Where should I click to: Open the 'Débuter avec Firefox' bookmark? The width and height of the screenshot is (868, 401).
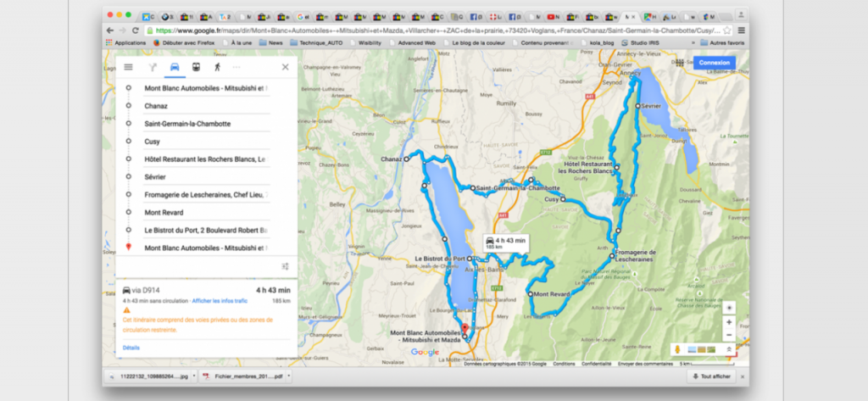184,42
